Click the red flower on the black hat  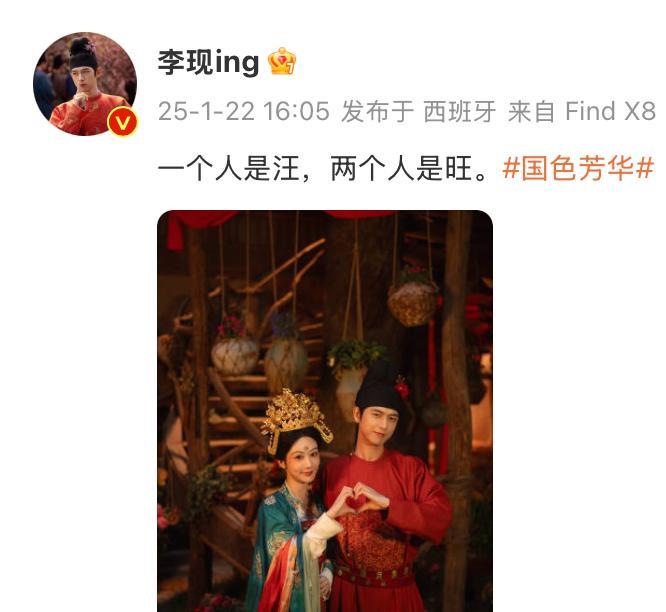pos(401,387)
